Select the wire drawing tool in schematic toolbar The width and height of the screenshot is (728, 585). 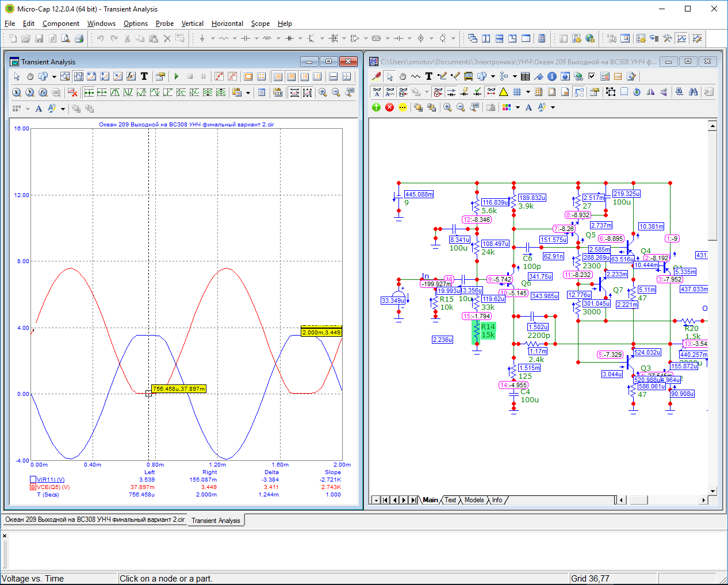(416, 76)
